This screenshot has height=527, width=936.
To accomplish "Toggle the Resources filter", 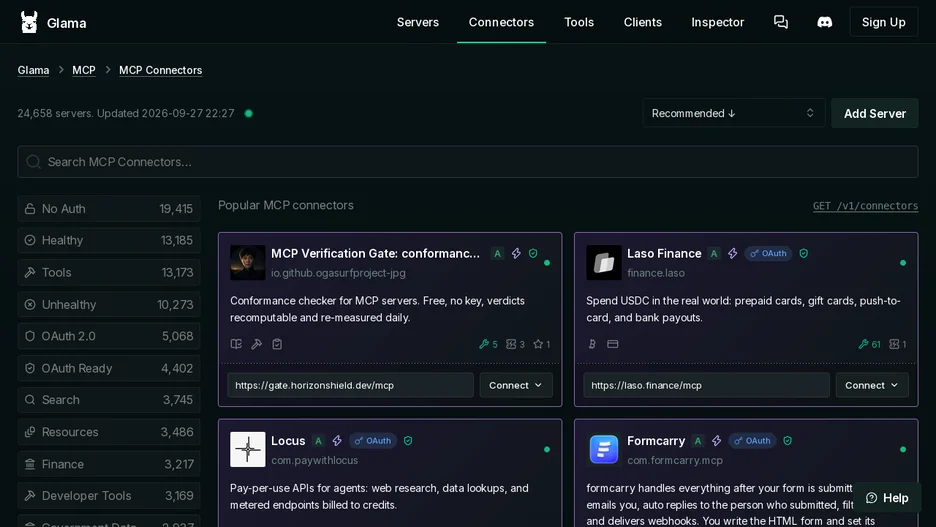I will [x=109, y=432].
